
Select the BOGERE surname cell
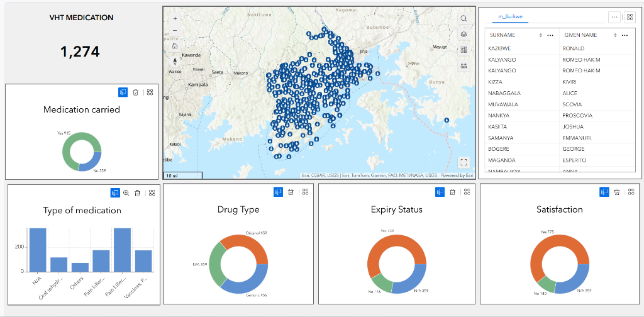(x=522, y=148)
